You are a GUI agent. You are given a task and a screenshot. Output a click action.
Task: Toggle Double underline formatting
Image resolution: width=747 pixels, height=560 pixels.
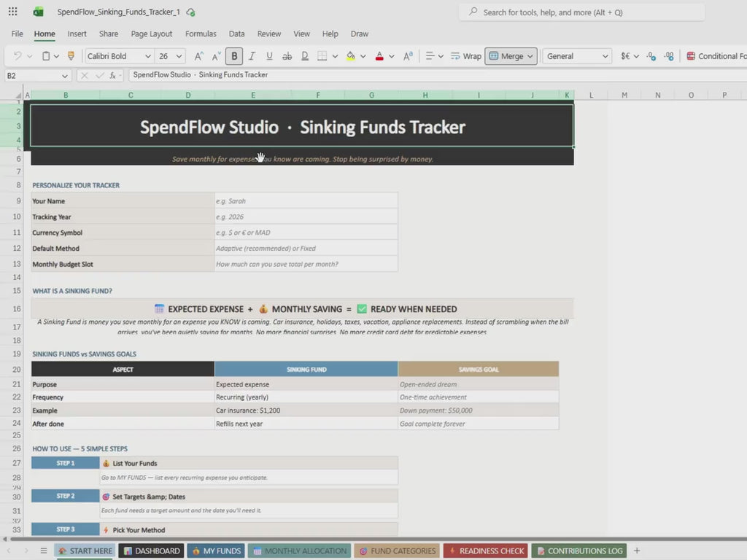point(305,56)
